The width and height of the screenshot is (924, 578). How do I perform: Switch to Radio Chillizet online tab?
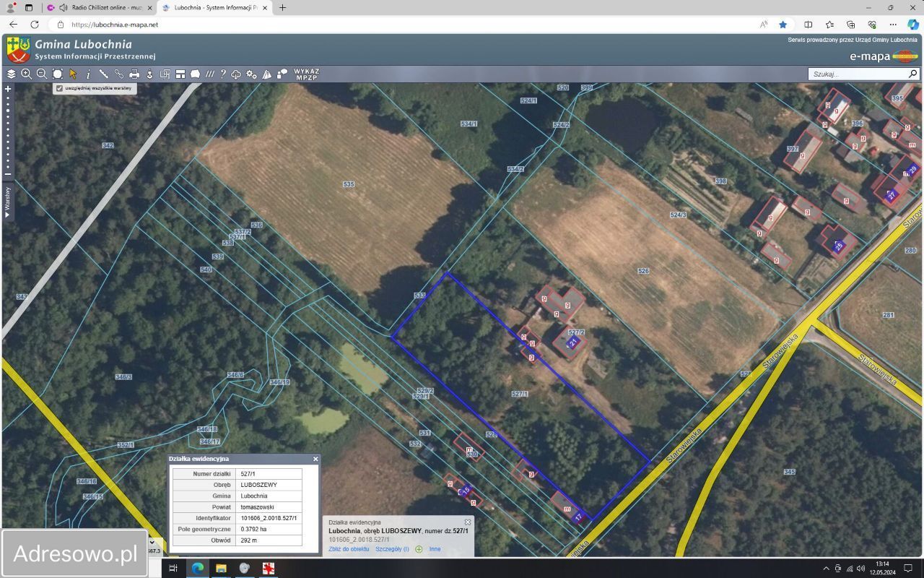(99, 7)
